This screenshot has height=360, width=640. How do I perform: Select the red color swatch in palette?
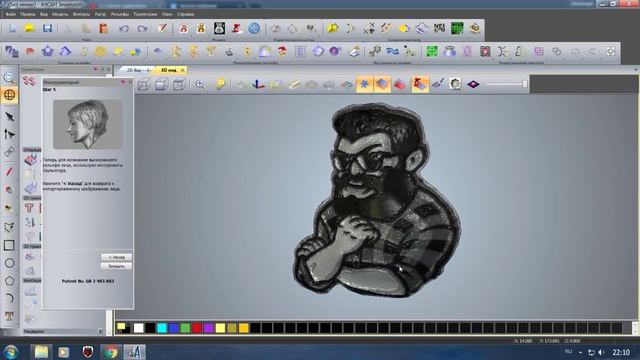pyautogui.click(x=197, y=328)
